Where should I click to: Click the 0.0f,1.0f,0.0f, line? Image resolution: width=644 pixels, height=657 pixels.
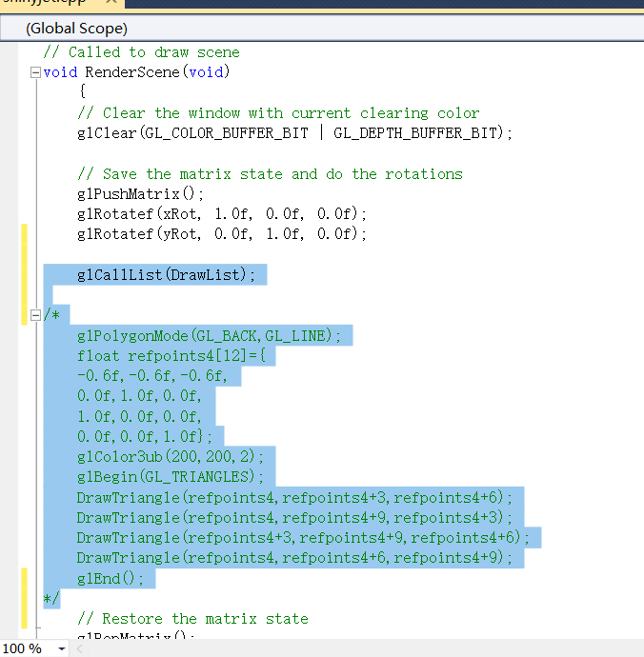point(139,396)
